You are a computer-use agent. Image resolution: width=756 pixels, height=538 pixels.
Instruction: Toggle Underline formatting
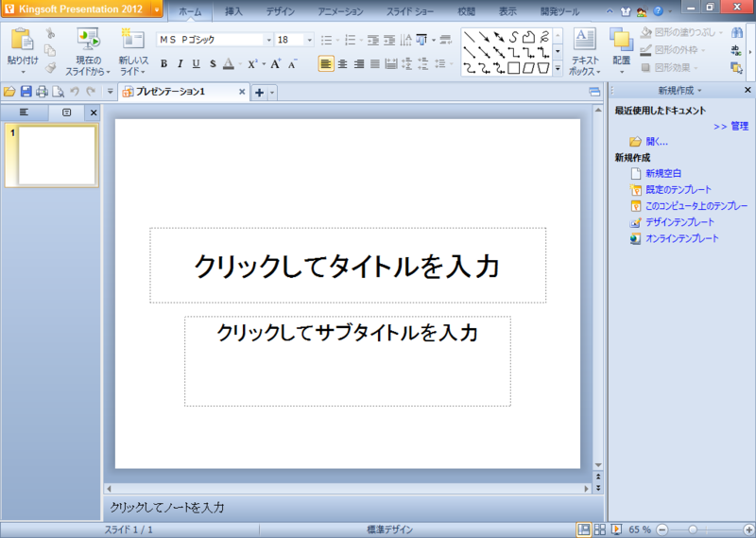[x=197, y=64]
